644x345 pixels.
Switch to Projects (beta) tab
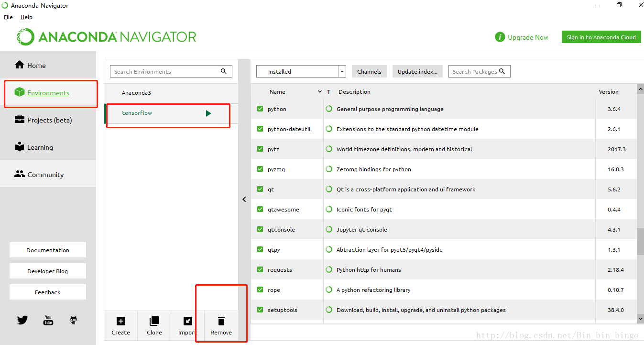pyautogui.click(x=48, y=120)
